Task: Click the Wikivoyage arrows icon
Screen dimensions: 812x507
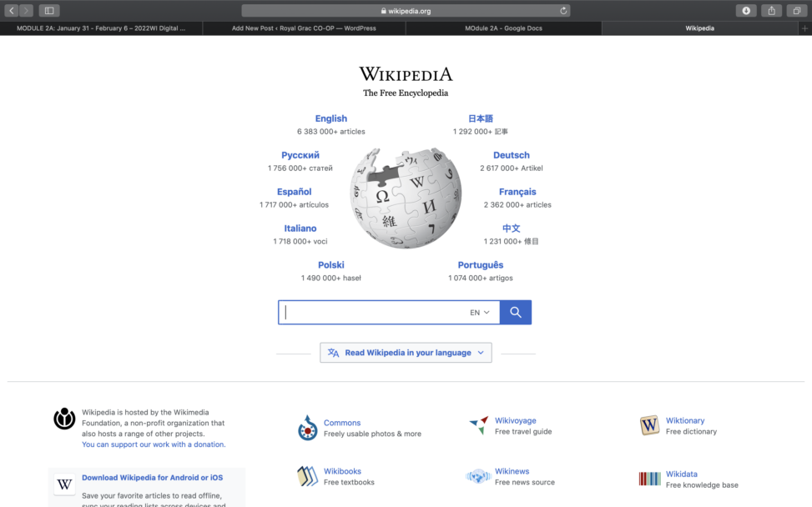Action: click(479, 425)
